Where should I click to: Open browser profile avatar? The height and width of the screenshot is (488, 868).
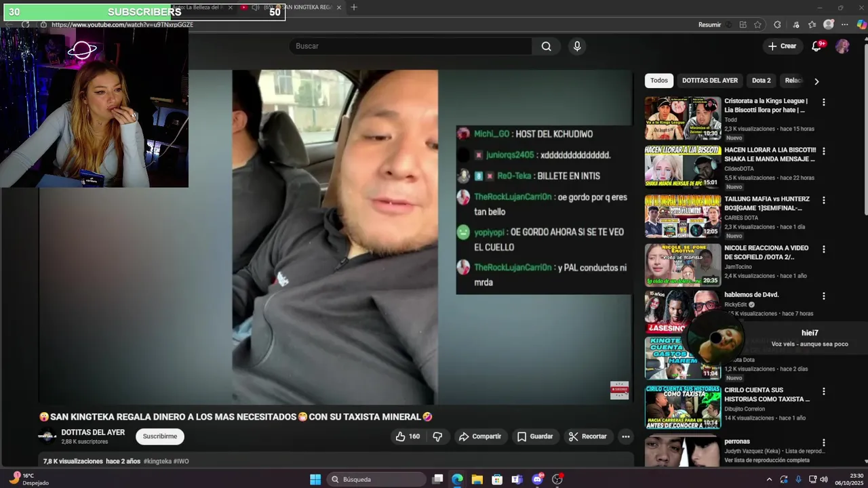(828, 24)
